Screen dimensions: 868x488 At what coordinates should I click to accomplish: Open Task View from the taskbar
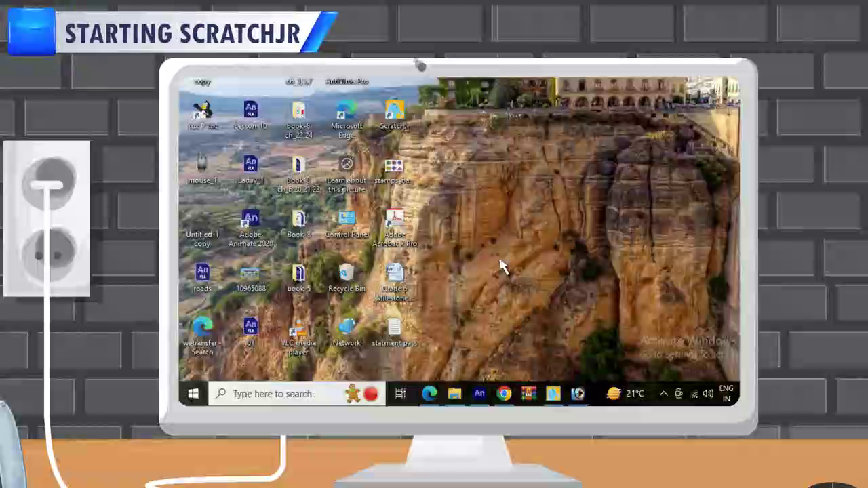[x=401, y=394]
